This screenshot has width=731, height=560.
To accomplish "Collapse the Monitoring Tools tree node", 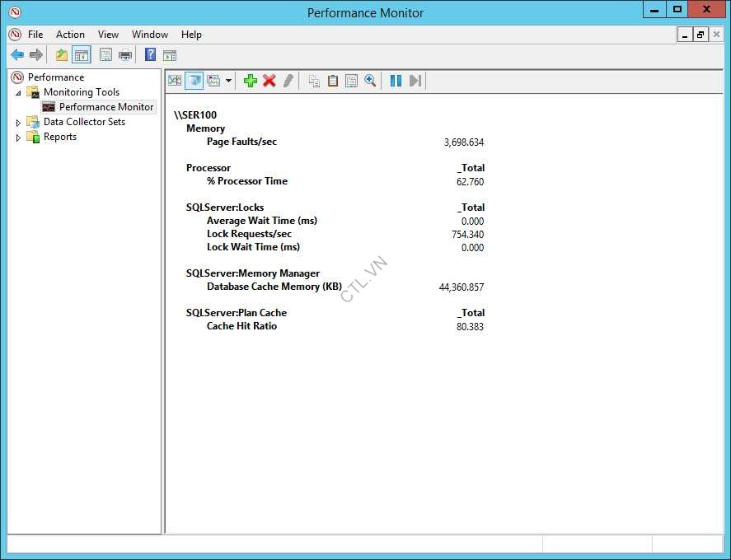I will click(18, 93).
